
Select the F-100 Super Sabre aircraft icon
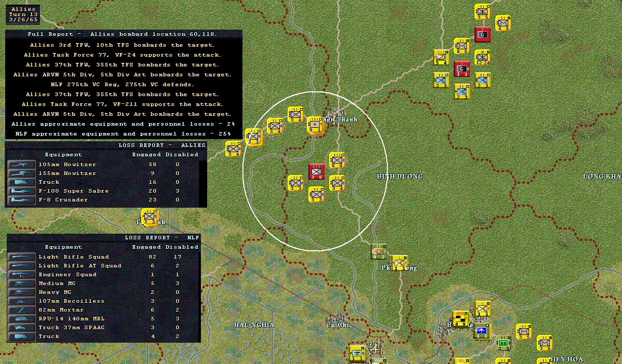(x=21, y=191)
